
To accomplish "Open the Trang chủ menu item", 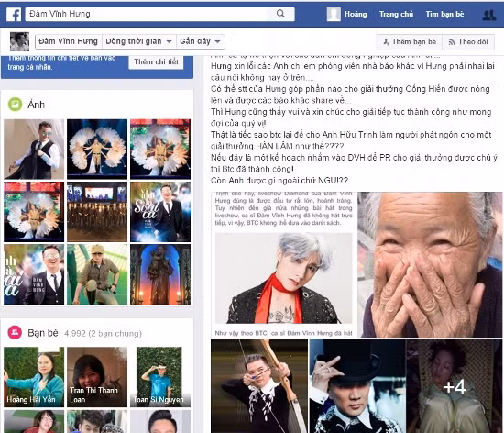I will tap(396, 14).
